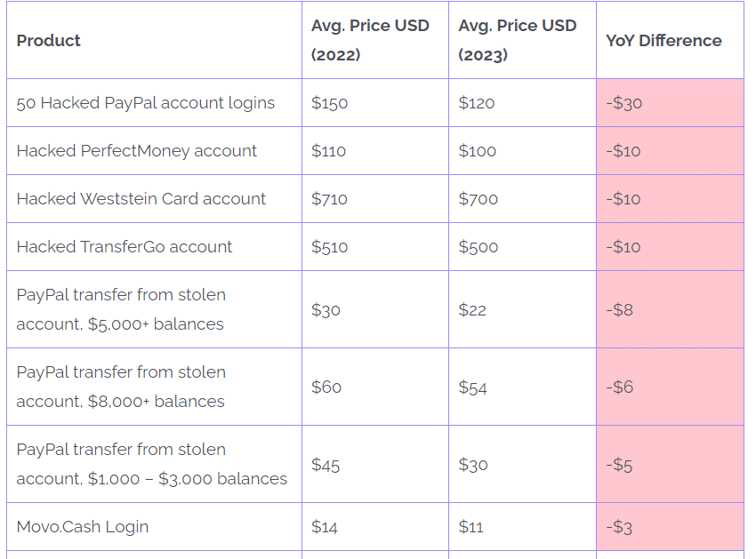Click PayPal transfer $1,000 – $3,000 balances cell

pyautogui.click(x=151, y=464)
